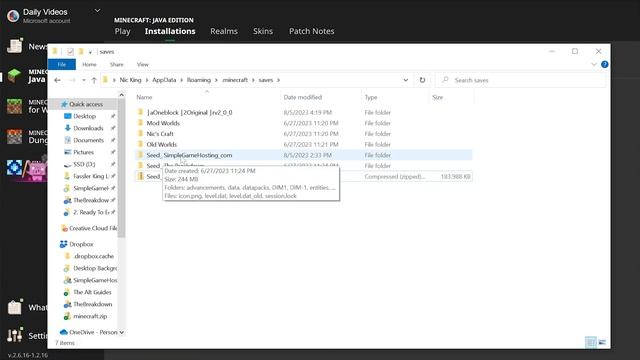The height and width of the screenshot is (360, 640).
Task: Switch to details view icon in status bar
Action: tap(590, 342)
